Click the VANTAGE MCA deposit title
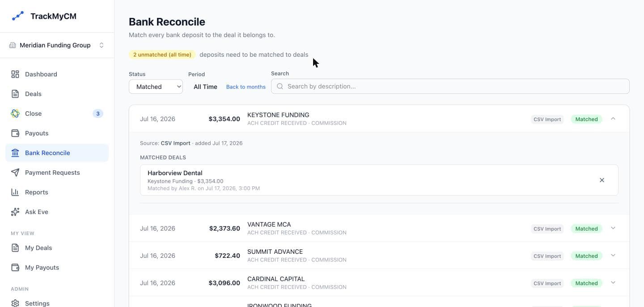This screenshot has width=644, height=307. coord(269,224)
